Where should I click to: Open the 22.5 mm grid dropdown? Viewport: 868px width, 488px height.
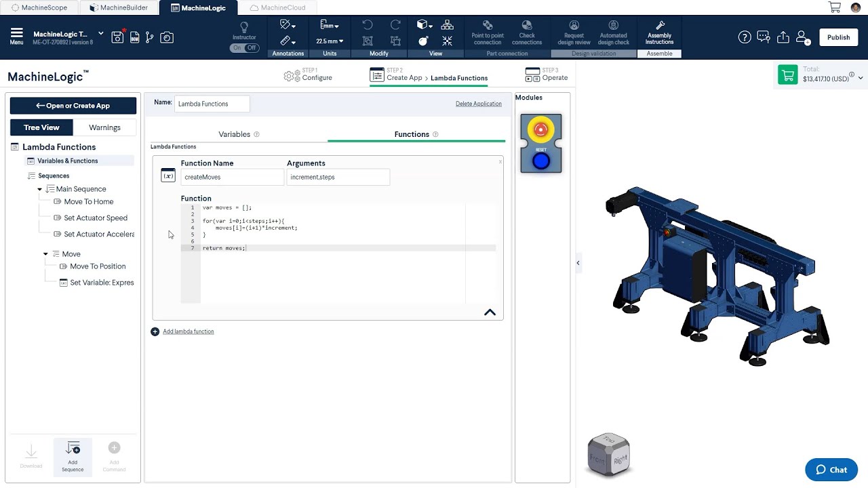[x=330, y=41]
